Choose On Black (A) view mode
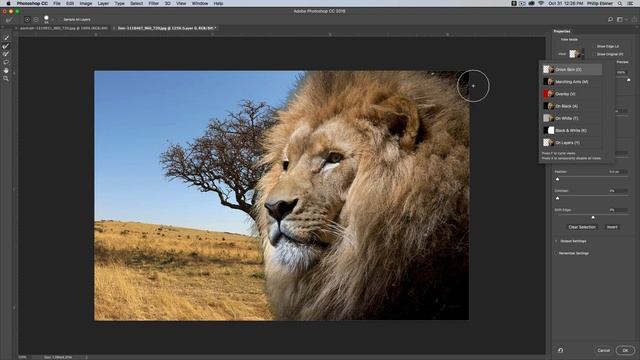 click(572, 106)
